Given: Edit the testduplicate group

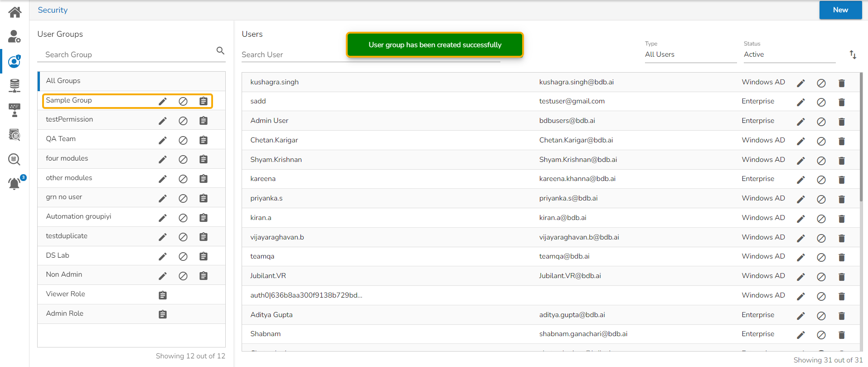Looking at the screenshot, I should click(x=163, y=237).
